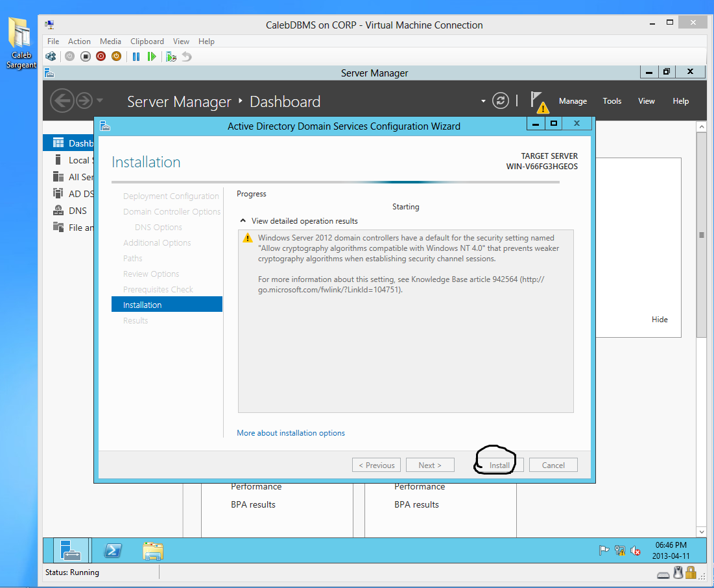This screenshot has height=588, width=714.
Task: Click the green Reset/Resume icon
Action: click(x=152, y=56)
